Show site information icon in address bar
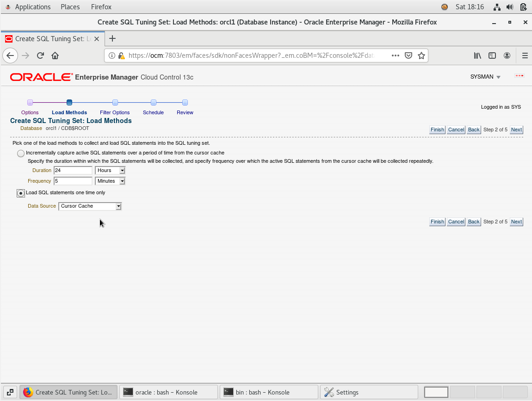 pyautogui.click(x=111, y=56)
